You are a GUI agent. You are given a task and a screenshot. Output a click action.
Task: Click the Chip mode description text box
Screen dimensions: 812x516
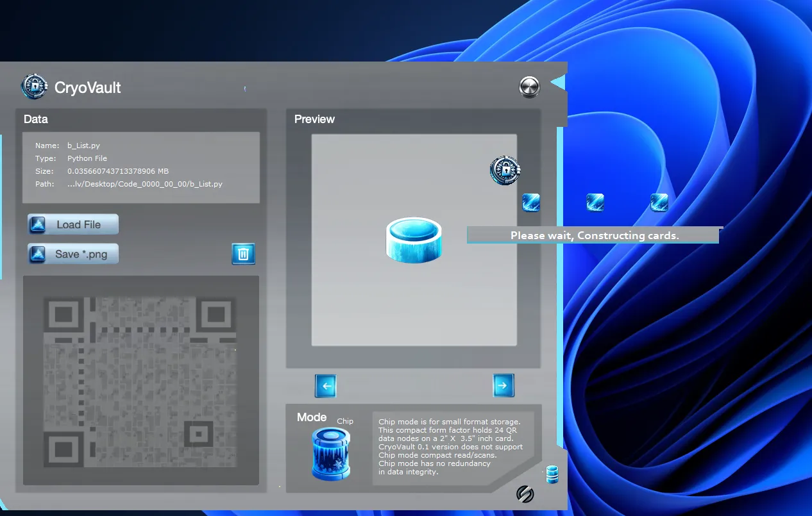(450, 447)
